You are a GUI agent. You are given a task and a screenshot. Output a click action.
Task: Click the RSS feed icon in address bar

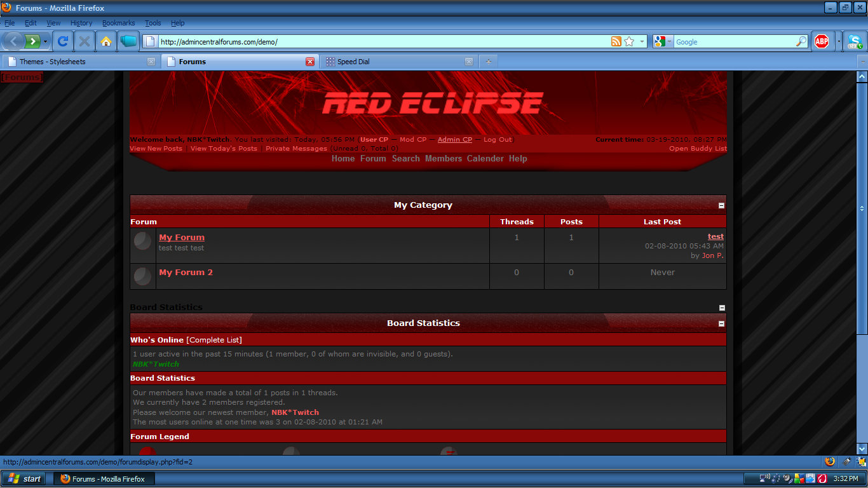point(616,41)
